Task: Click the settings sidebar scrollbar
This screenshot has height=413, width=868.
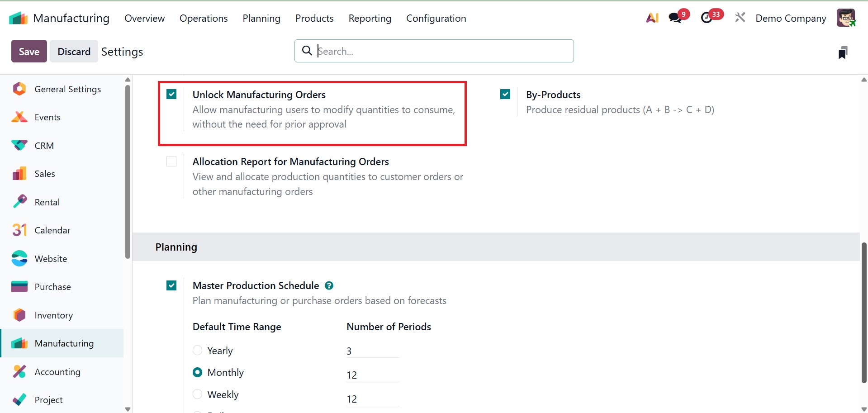Action: [128, 172]
